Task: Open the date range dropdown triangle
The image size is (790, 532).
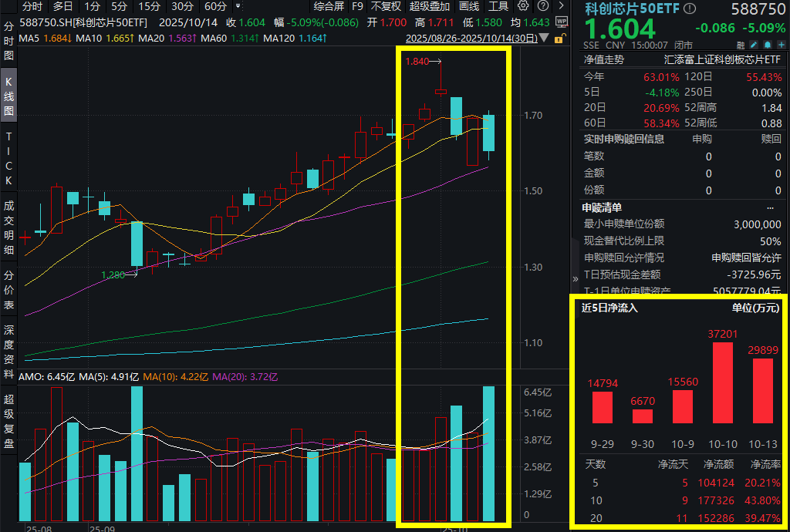Action: [x=545, y=38]
